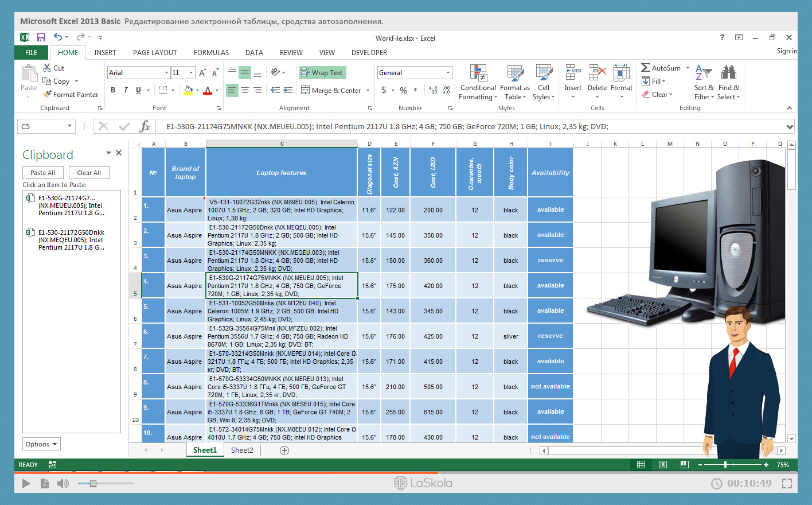This screenshot has height=505, width=812.
Task: Click the AutoSum sigma icon
Action: [x=645, y=68]
